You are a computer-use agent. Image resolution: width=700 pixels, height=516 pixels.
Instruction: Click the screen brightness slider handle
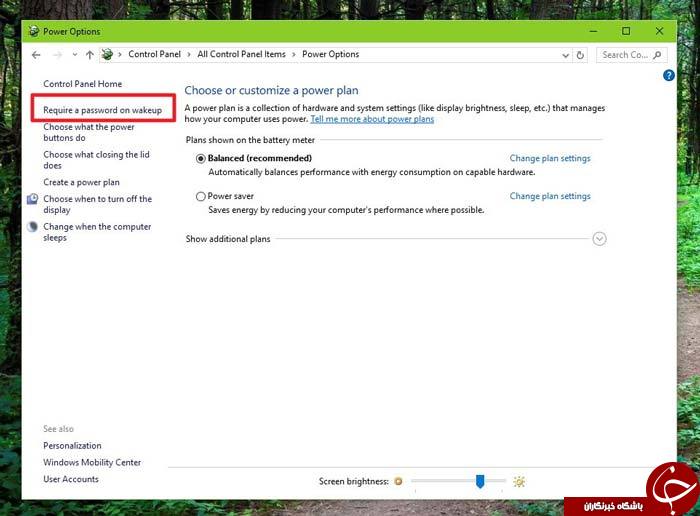coord(480,482)
